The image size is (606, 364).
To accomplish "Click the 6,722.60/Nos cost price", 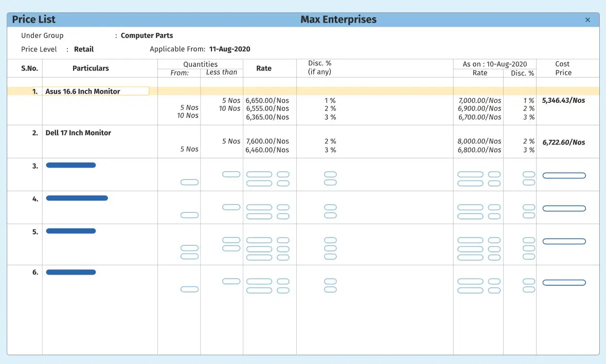I will point(563,142).
